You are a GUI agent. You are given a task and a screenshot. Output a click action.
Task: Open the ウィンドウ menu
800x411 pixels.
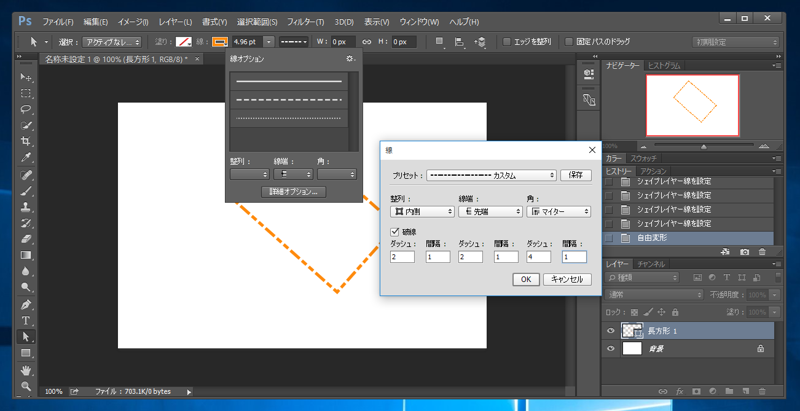419,22
